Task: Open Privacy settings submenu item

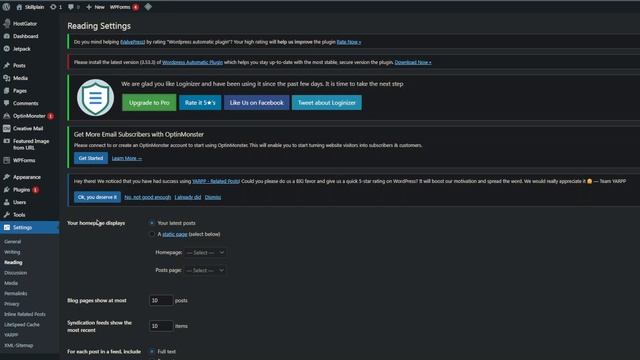Action: (12, 304)
